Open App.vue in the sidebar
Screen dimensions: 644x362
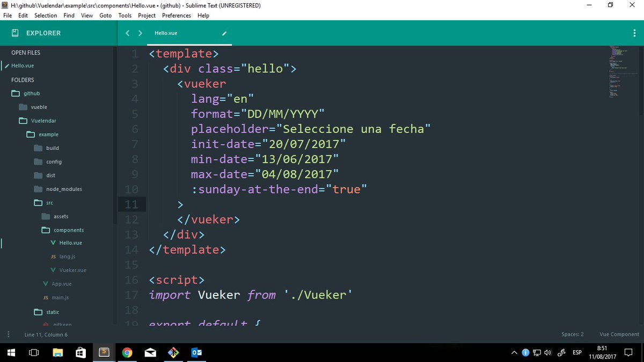tap(62, 284)
